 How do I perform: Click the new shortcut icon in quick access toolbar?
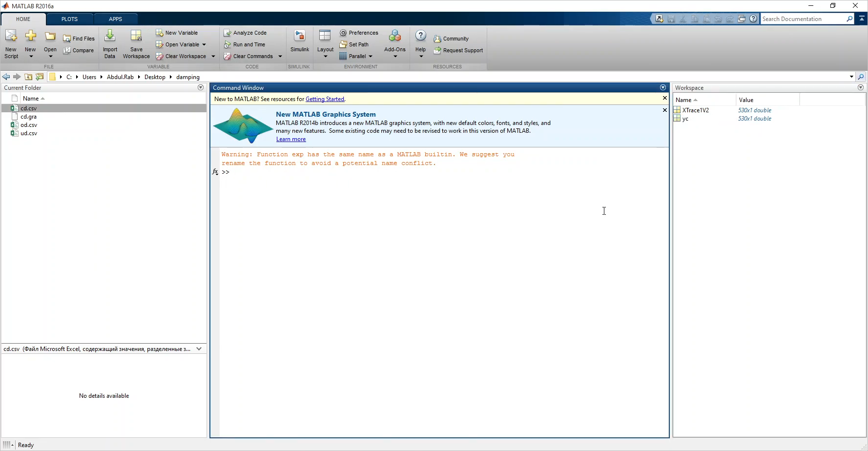click(x=659, y=19)
